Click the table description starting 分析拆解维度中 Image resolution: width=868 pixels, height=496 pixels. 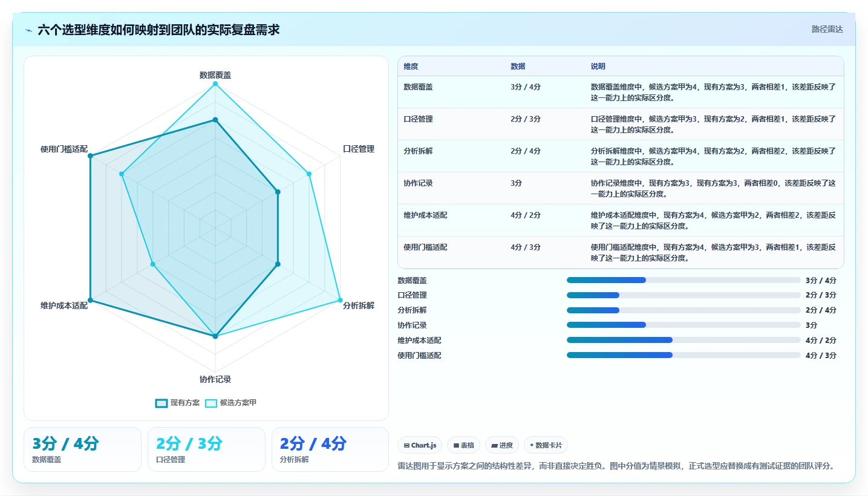(713, 156)
